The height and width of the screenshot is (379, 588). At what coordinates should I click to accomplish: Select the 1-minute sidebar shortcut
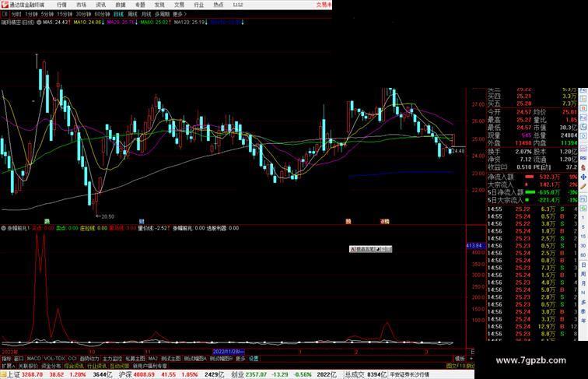583,218
